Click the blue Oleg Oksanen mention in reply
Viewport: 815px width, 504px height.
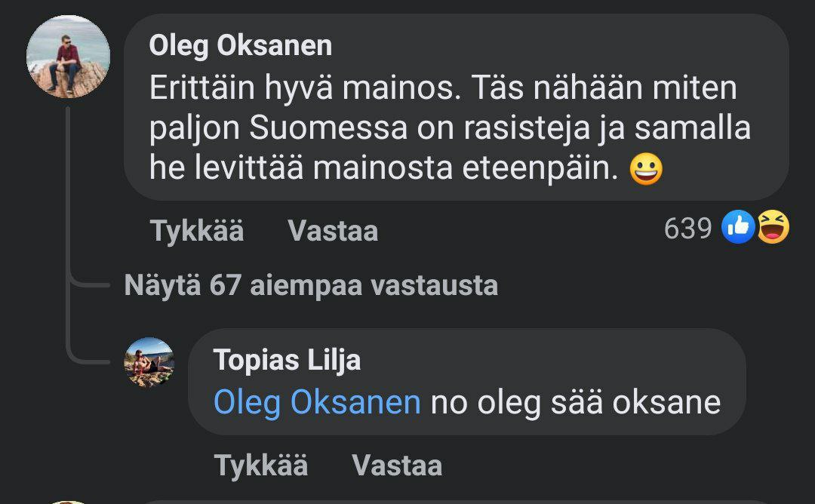coord(317,402)
